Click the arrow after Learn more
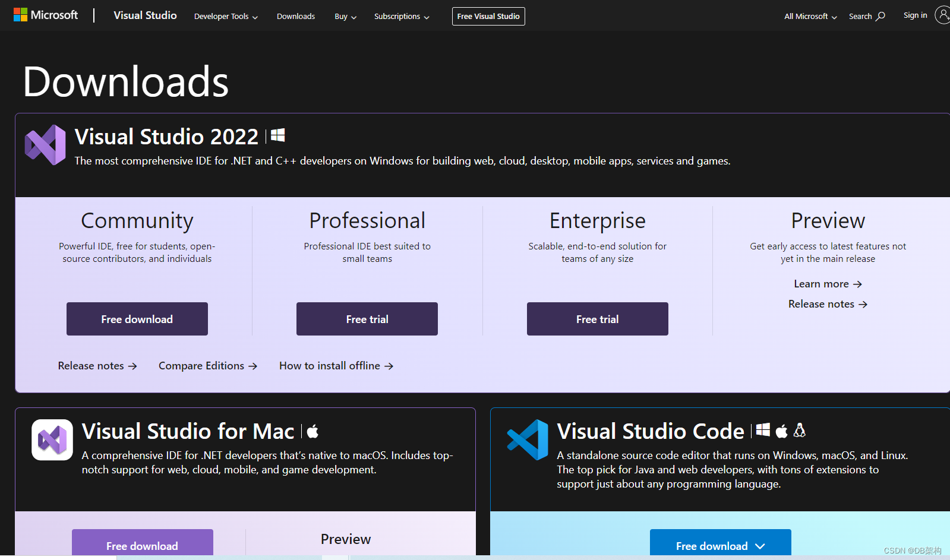The width and height of the screenshot is (950, 560). (x=857, y=284)
